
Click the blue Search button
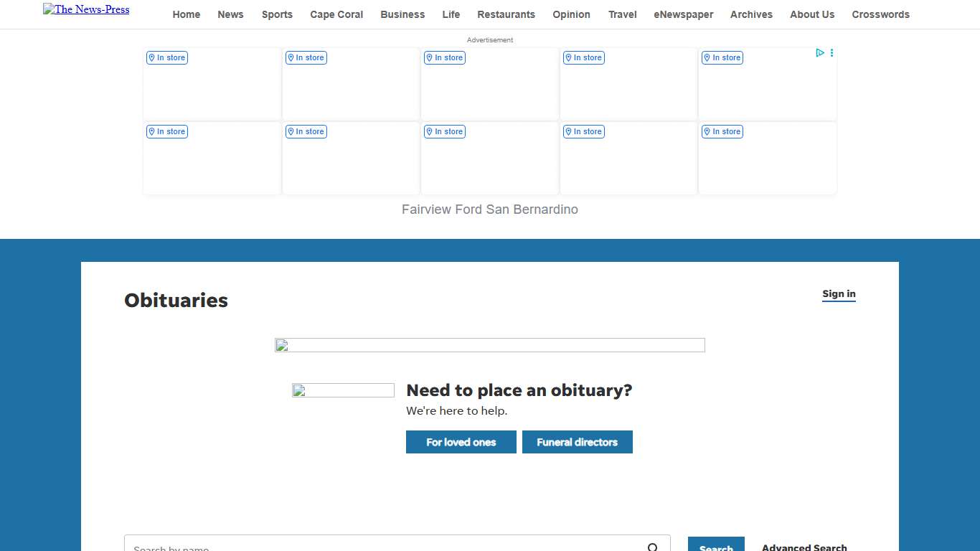coord(716,545)
